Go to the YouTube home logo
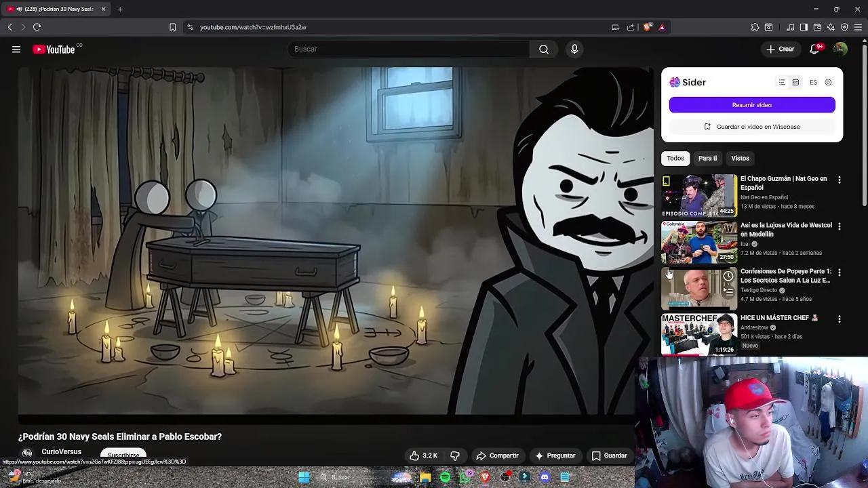 pos(54,49)
